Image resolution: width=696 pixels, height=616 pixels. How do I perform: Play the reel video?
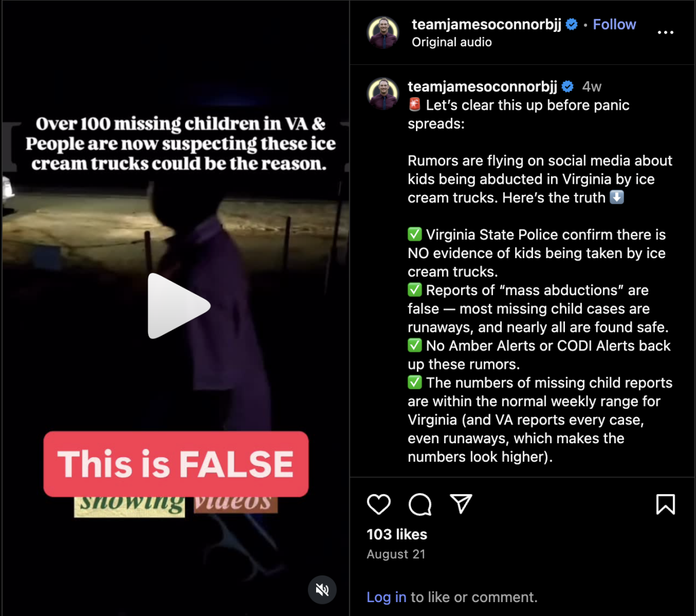179,306
